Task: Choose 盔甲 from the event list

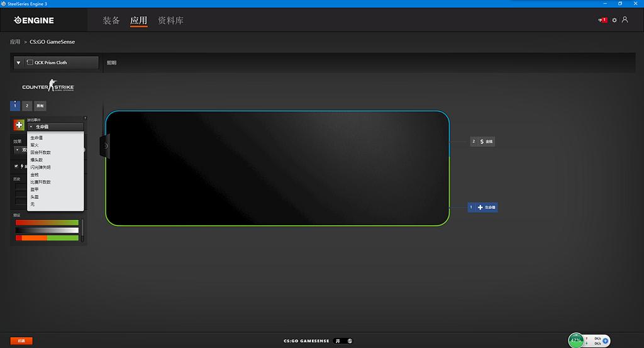Action: pos(55,189)
